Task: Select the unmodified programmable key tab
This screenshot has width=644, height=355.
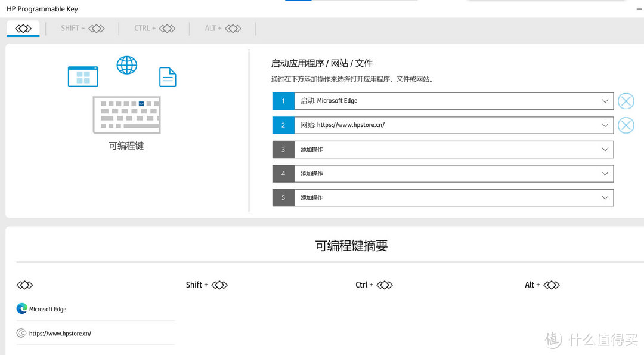Action: tap(23, 29)
